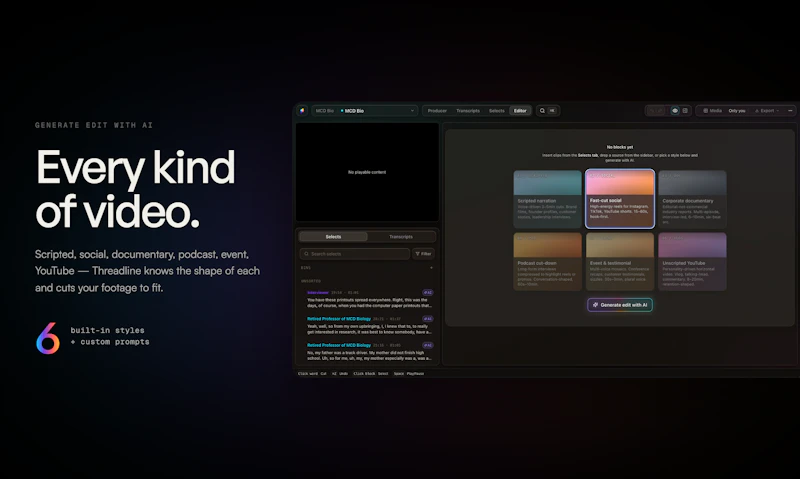The width and height of the screenshot is (800, 479).
Task: Click the 'Every kind of video.' headline
Action: pyautogui.click(x=136, y=189)
